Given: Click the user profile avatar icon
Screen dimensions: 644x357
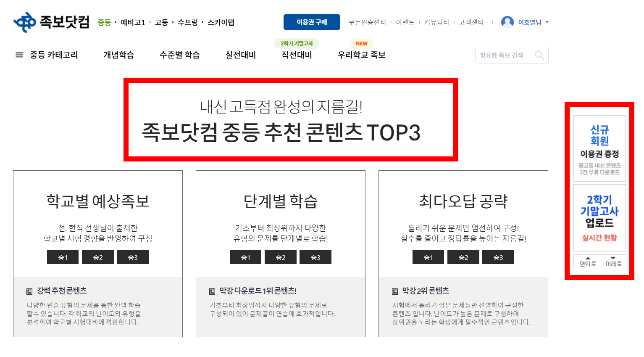Looking at the screenshot, I should pos(507,22).
